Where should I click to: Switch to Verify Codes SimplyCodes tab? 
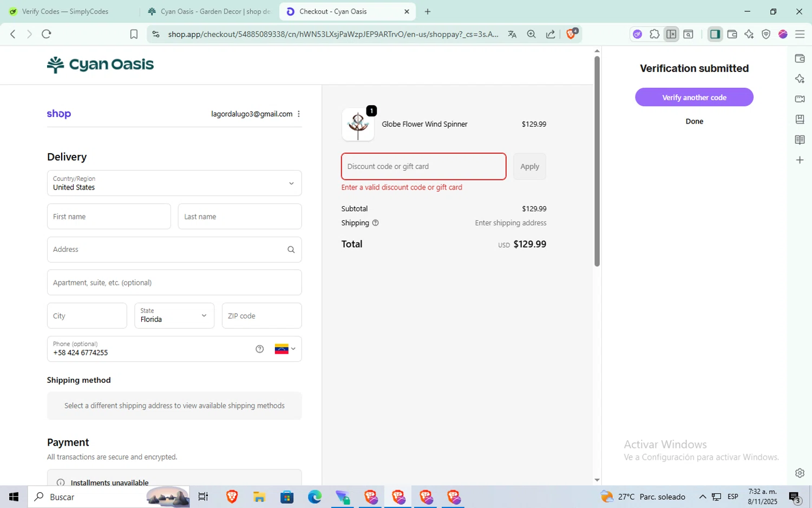coord(66,11)
